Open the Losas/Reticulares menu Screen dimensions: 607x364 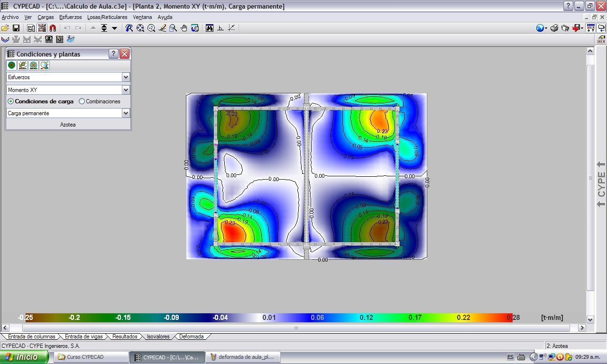(107, 17)
